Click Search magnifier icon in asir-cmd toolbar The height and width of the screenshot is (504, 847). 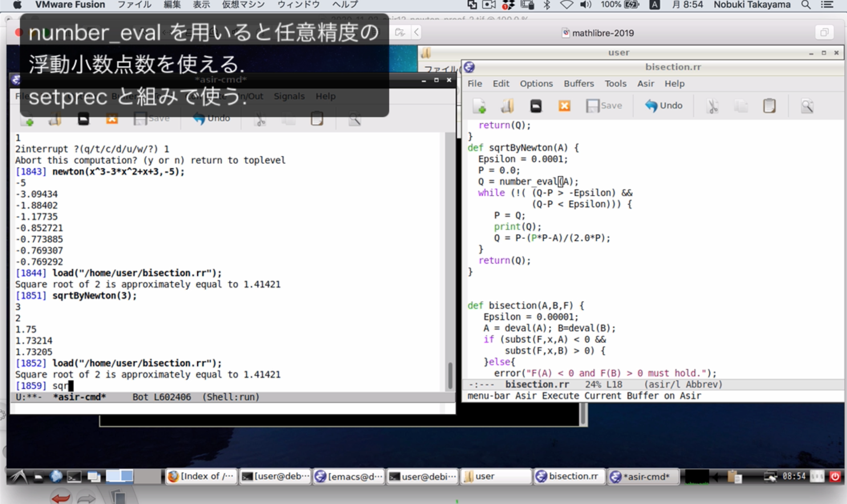[355, 119]
